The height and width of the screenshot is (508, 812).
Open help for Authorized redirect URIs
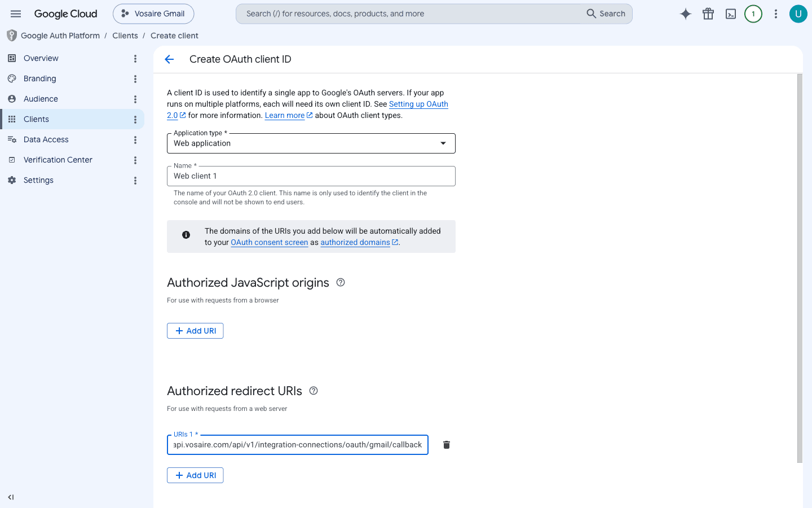(x=314, y=391)
